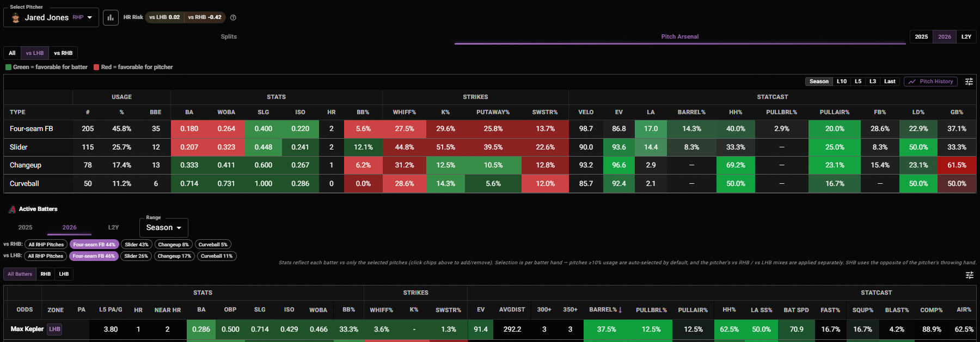Click the Four-seam FB 46% purple chip
The width and height of the screenshot is (980, 342).
point(94,256)
